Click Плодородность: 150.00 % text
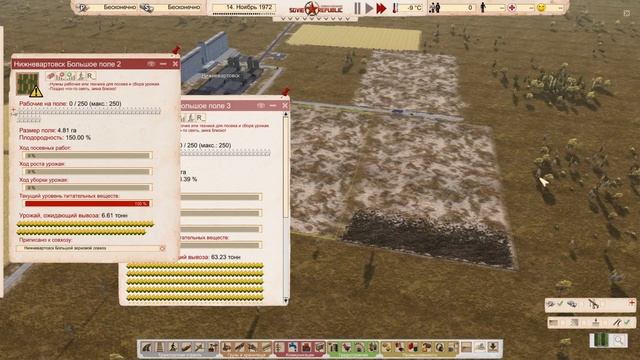Screen dimensions: 640x360 55,138
